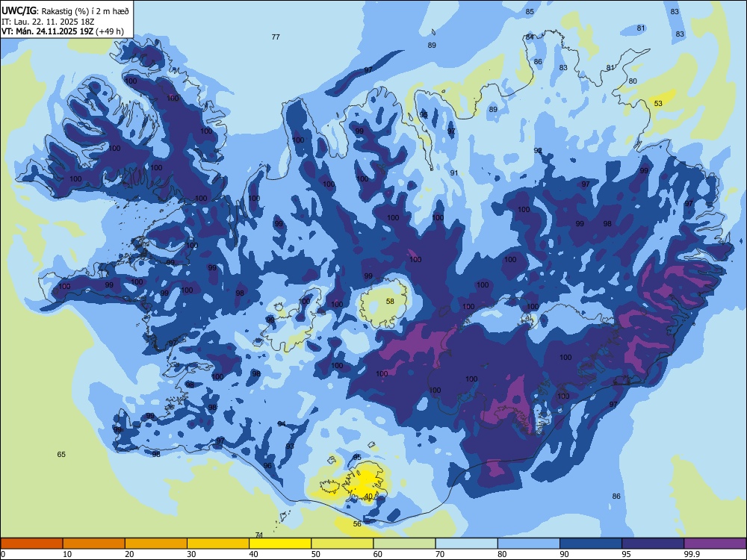Click the map value '93' on the map
747x560 pixels.
point(290,447)
